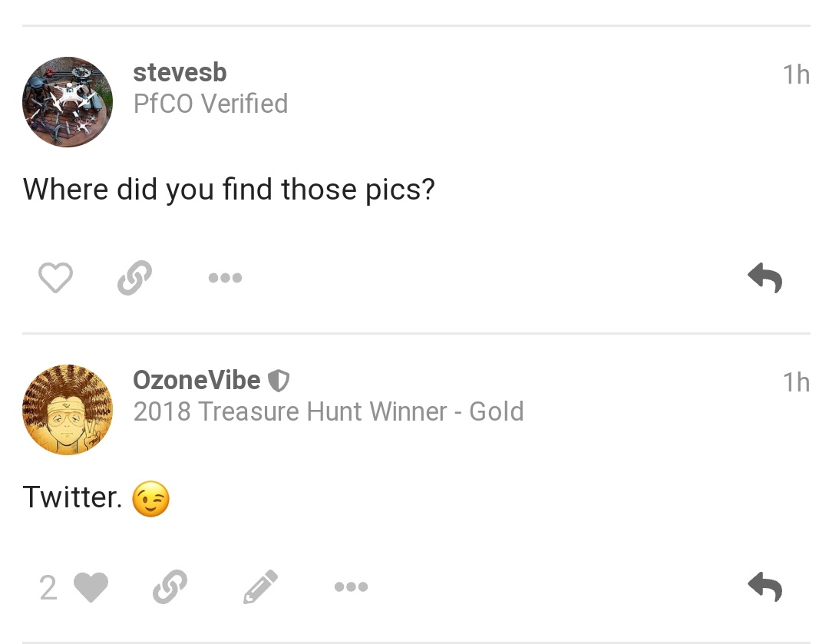
Task: Open OzoneVibe's cartoon avatar profile
Action: (x=68, y=410)
